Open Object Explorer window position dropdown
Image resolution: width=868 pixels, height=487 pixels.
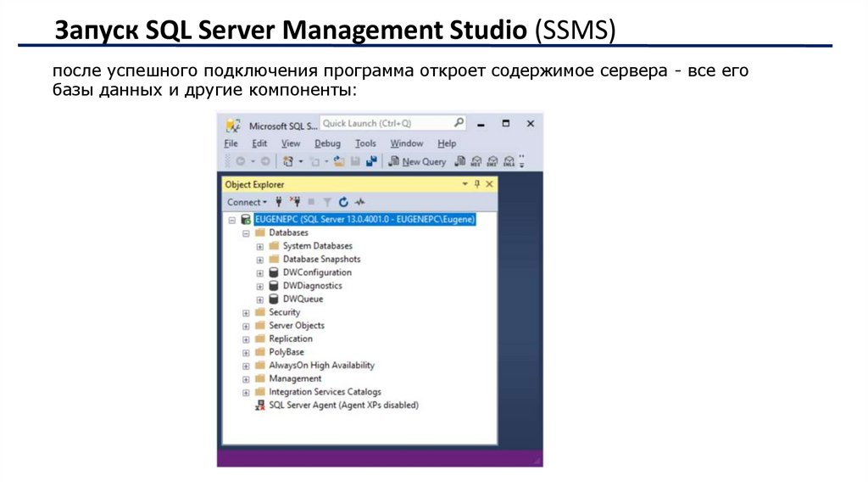coord(465,184)
